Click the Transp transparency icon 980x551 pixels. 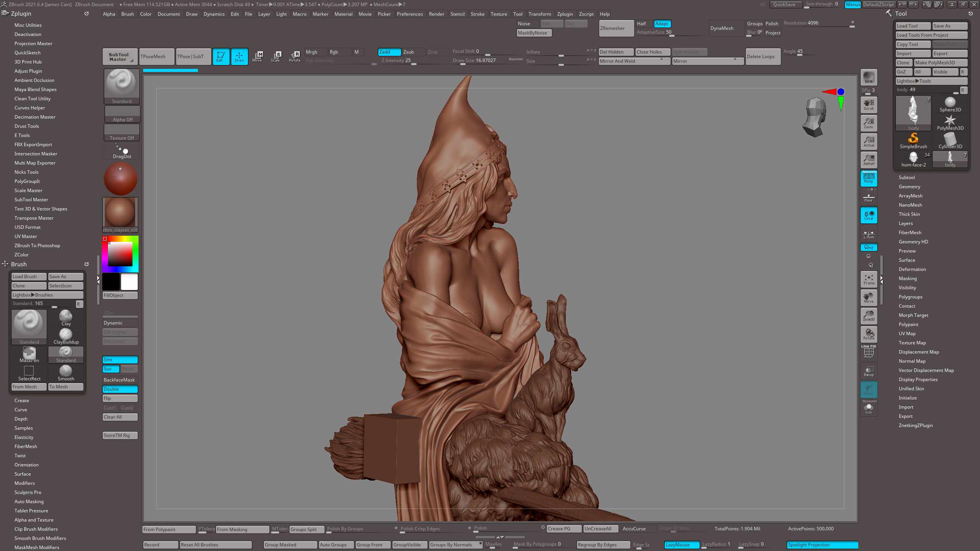[x=869, y=371]
